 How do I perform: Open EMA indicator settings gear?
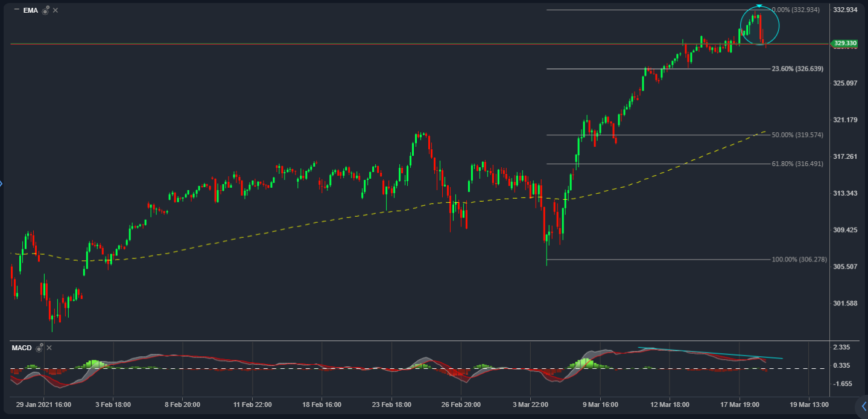point(45,10)
